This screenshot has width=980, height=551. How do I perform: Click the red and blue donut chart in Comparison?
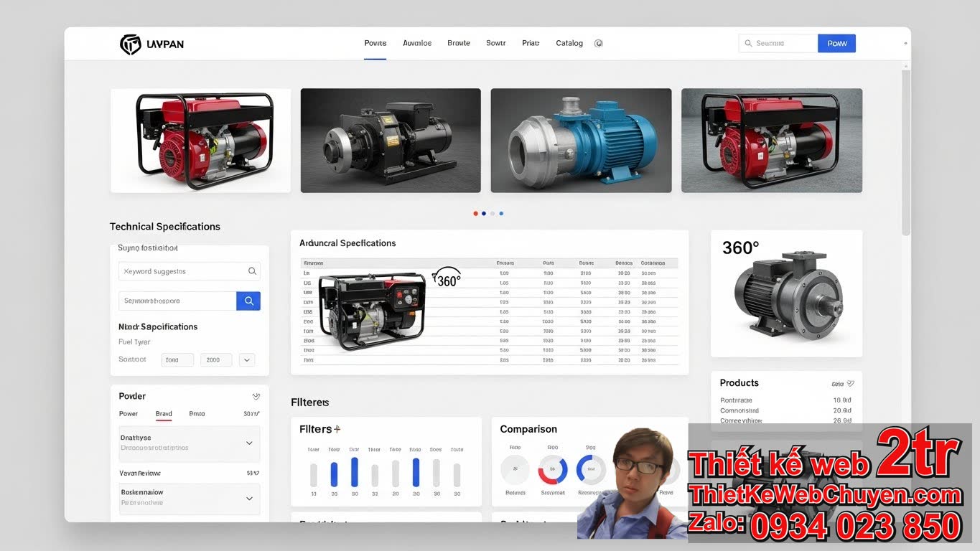[553, 470]
